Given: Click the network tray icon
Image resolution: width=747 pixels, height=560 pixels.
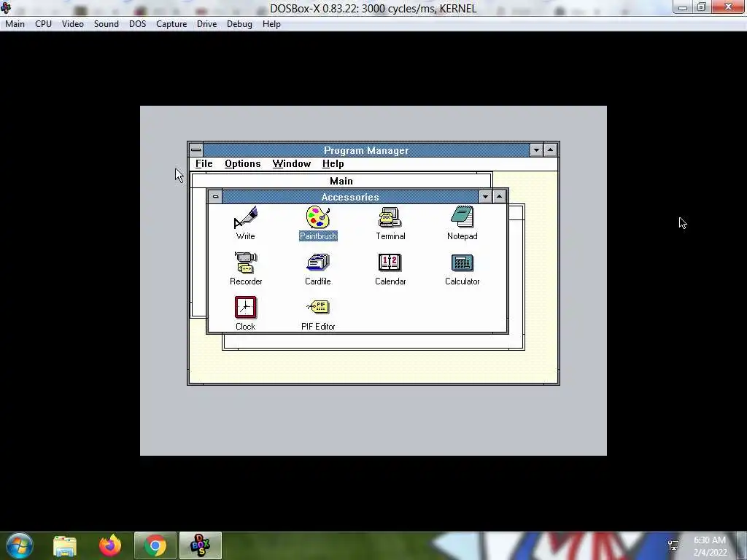Looking at the screenshot, I should click(673, 545).
